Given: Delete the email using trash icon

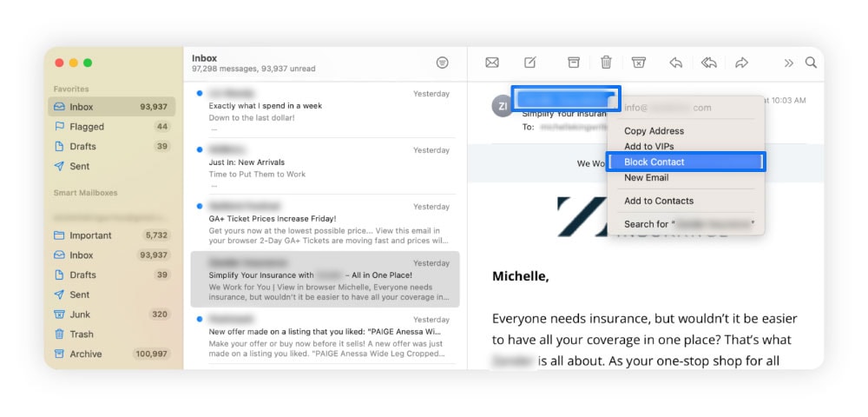Looking at the screenshot, I should point(606,63).
